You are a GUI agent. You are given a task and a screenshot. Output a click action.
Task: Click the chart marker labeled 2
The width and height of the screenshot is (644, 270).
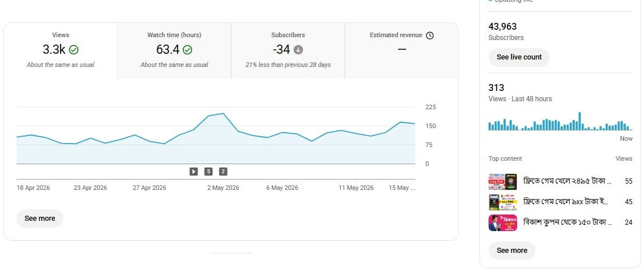pos(223,172)
